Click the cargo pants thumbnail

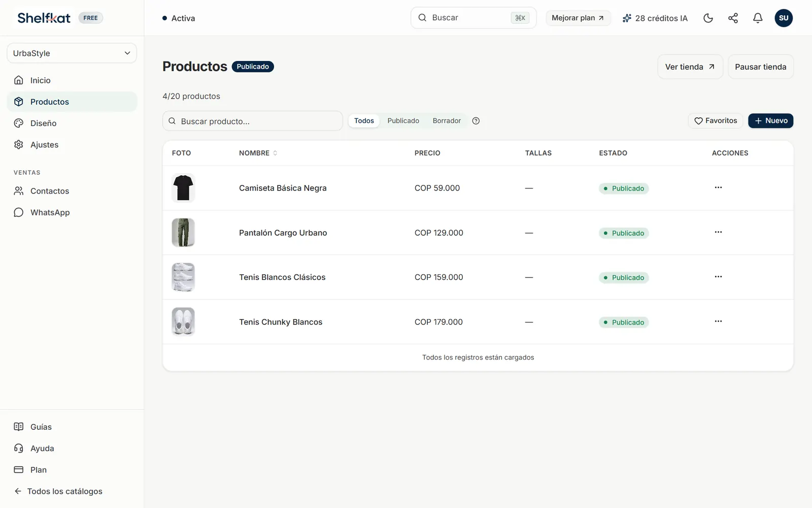pos(183,233)
